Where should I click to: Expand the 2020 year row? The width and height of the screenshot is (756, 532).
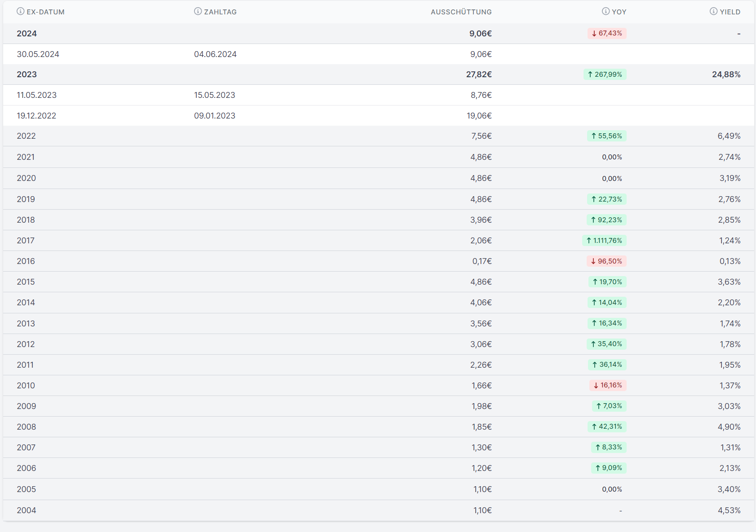click(x=378, y=178)
